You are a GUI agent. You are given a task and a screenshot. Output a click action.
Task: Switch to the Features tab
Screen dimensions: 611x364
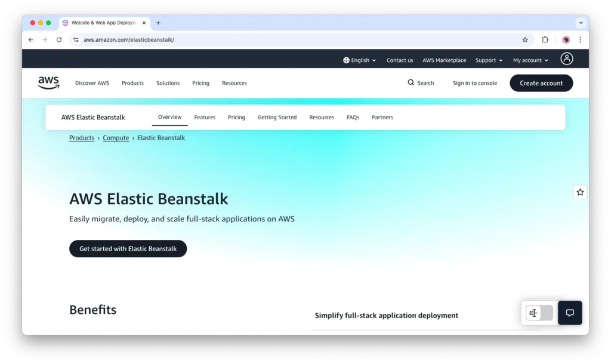(205, 118)
